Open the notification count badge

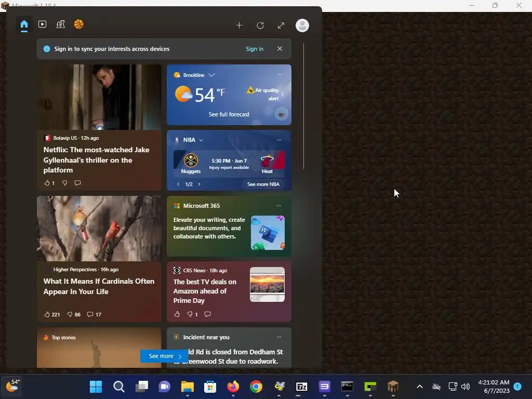[517, 387]
